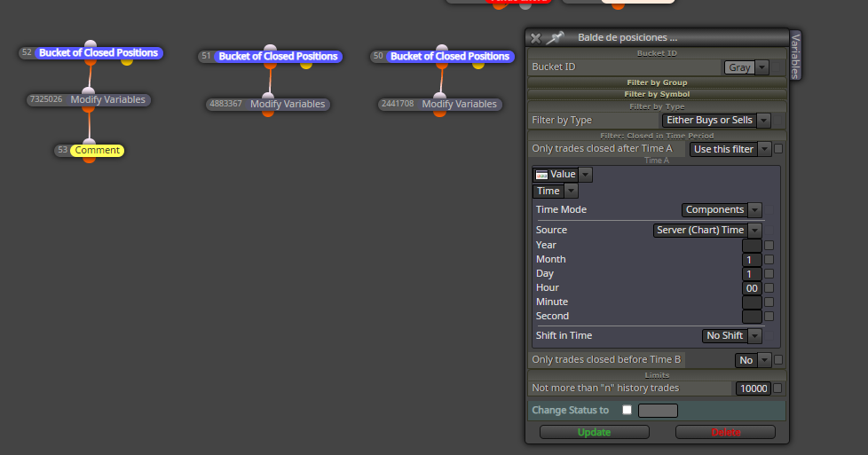Toggle checkbox beside Time B dropdown
Screen dimensions: 868x455
click(778, 360)
